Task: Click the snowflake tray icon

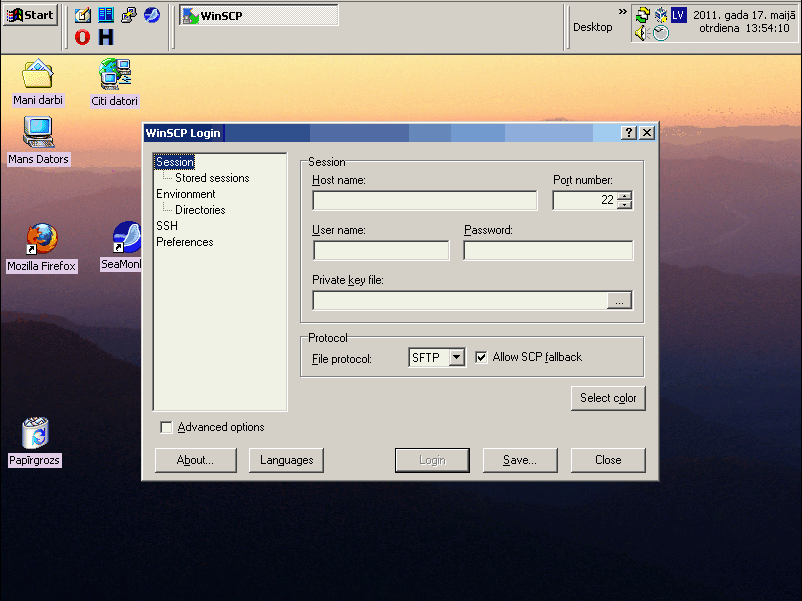Action: point(661,15)
